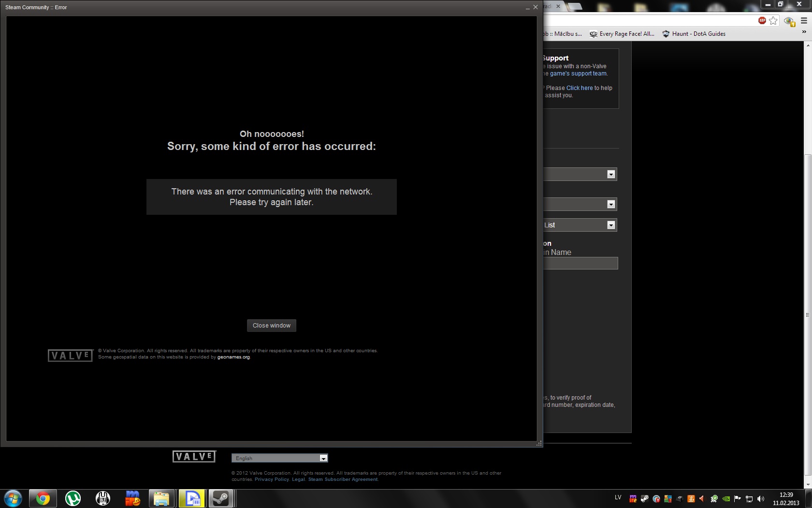Click the Java update tray icon
The image size is (812, 508).
[691, 499]
